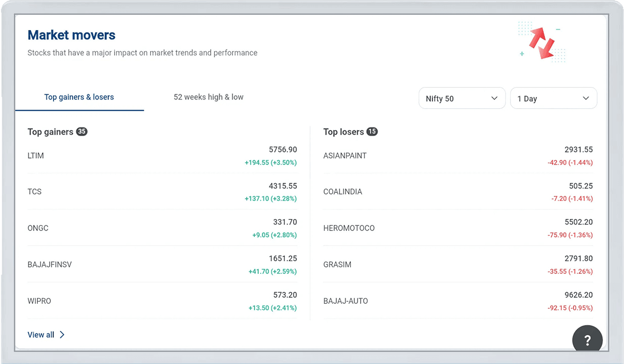
Task: Switch to 52 weeks high & low tab
Action: [x=208, y=97]
